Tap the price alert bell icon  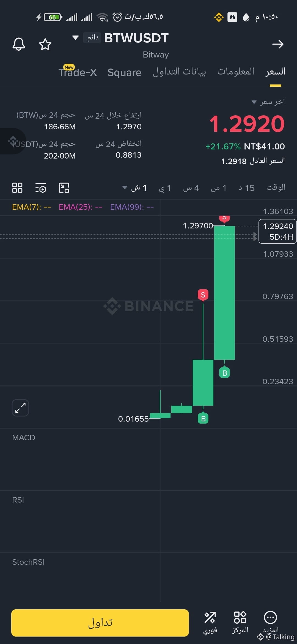point(19,44)
